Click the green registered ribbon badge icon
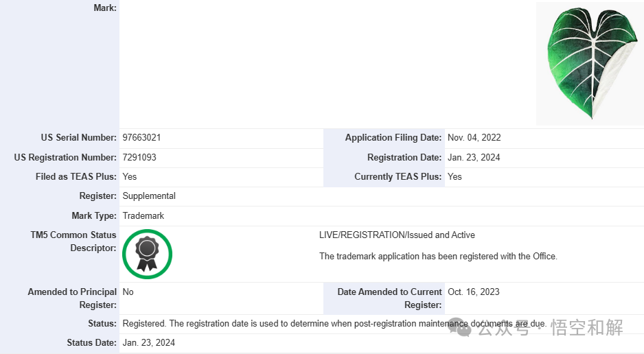Viewport: 644px width, 354px height. [147, 255]
